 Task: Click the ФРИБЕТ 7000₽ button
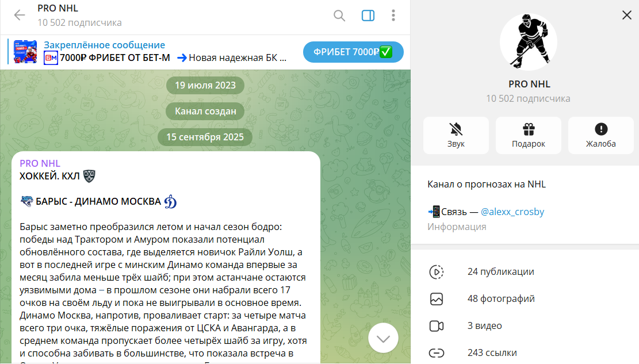click(x=353, y=52)
